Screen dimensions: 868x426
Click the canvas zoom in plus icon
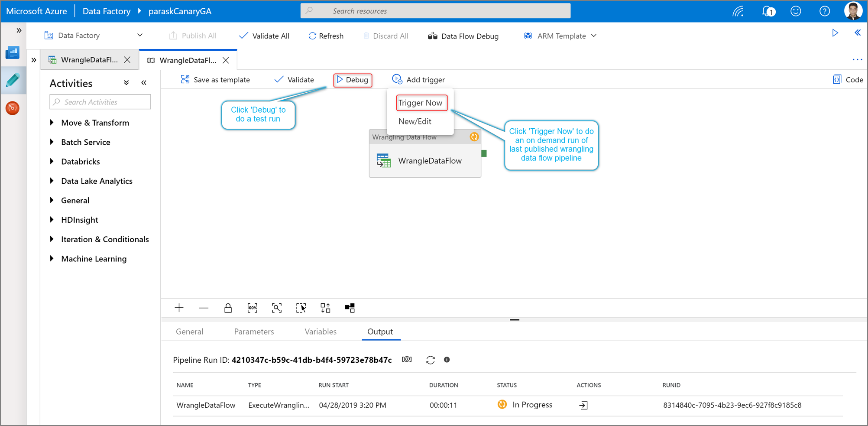[x=179, y=308]
